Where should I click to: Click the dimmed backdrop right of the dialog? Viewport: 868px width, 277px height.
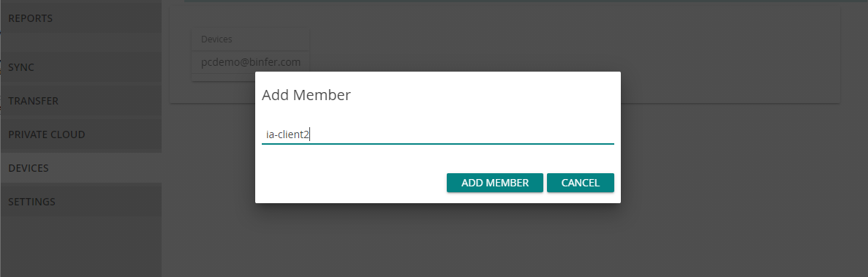pos(741,166)
